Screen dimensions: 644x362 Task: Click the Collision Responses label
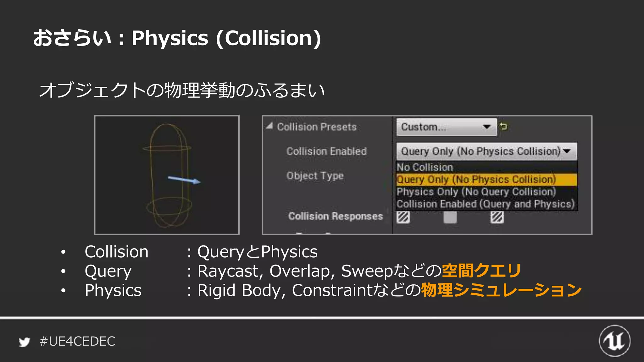pos(336,216)
